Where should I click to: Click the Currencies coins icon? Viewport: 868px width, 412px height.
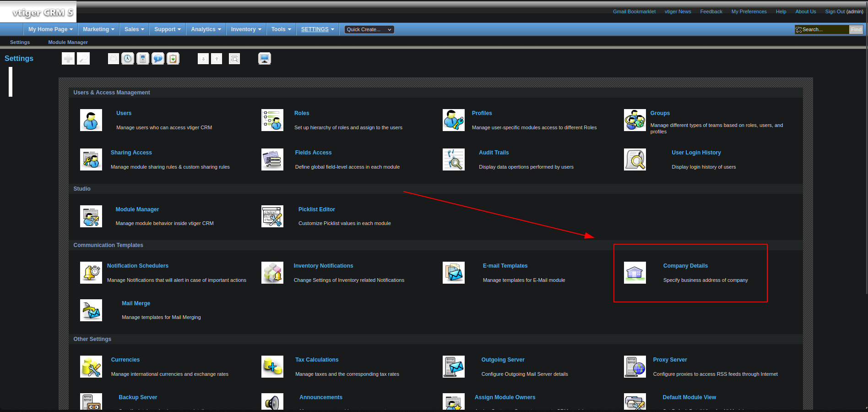point(91,367)
